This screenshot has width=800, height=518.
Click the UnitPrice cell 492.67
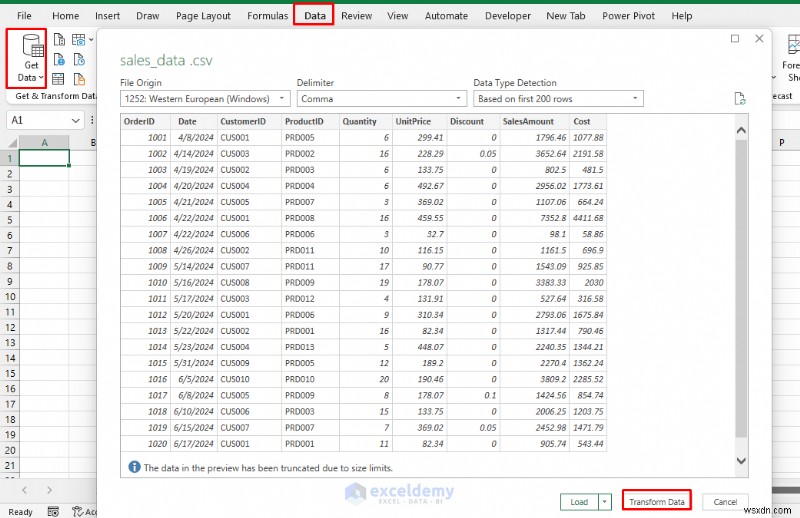[x=419, y=186]
